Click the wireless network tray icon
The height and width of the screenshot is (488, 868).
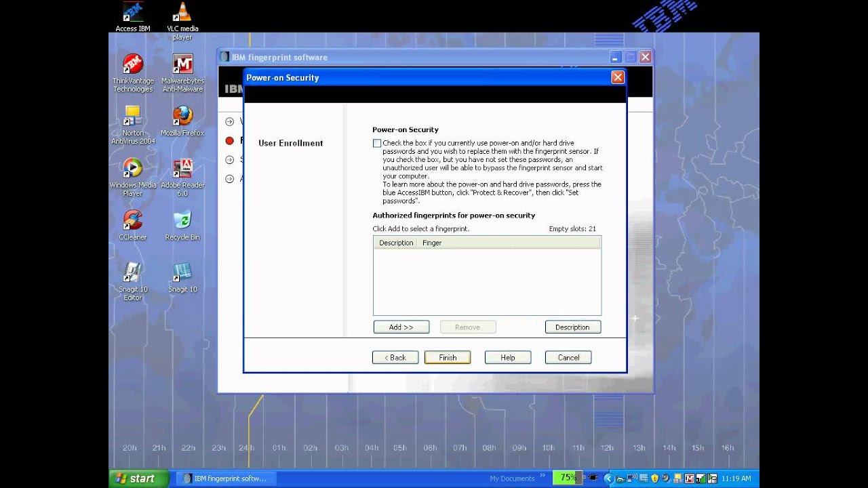point(632,479)
